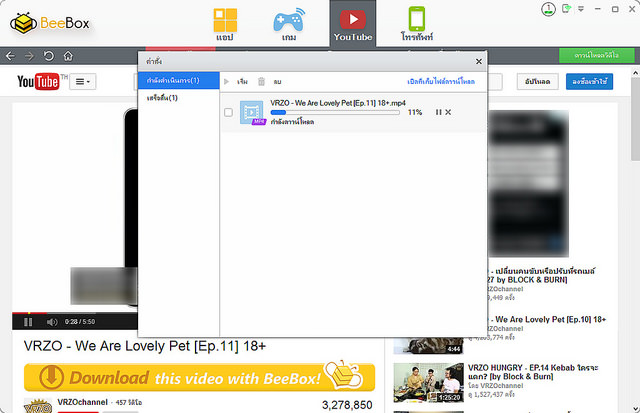Screen dimensions: 640x413
Task: Mute the video with speaker icon
Action: coord(52,322)
